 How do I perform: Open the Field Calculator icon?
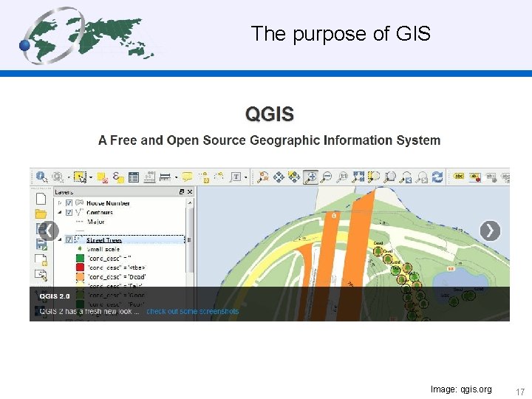pos(149,177)
